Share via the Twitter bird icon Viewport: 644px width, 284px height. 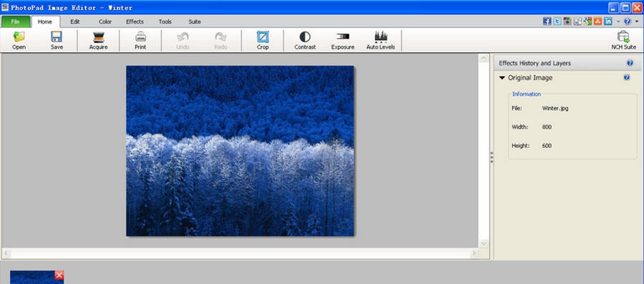[557, 21]
